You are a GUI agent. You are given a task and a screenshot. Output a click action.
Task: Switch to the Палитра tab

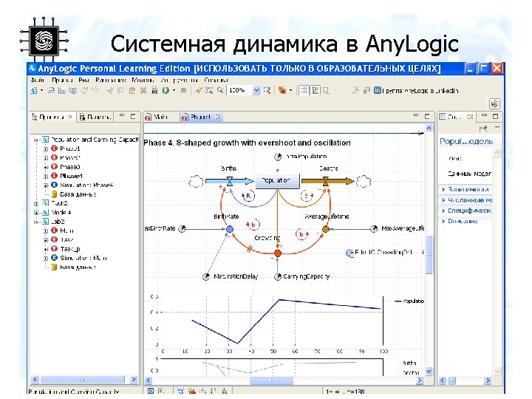[x=95, y=117]
